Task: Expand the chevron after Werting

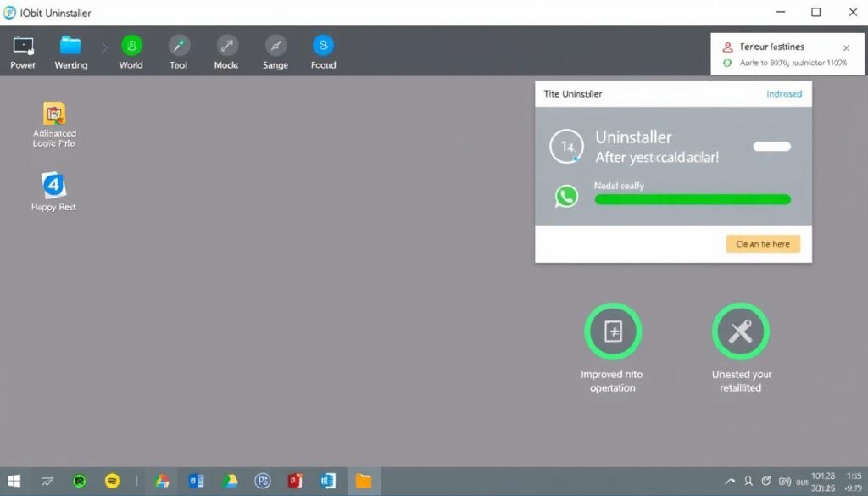Action: 104,48
